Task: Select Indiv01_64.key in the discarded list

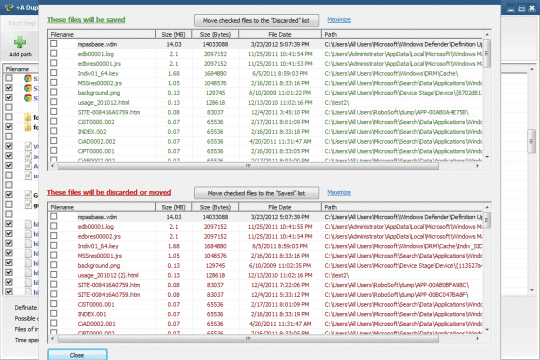Action: click(98, 246)
